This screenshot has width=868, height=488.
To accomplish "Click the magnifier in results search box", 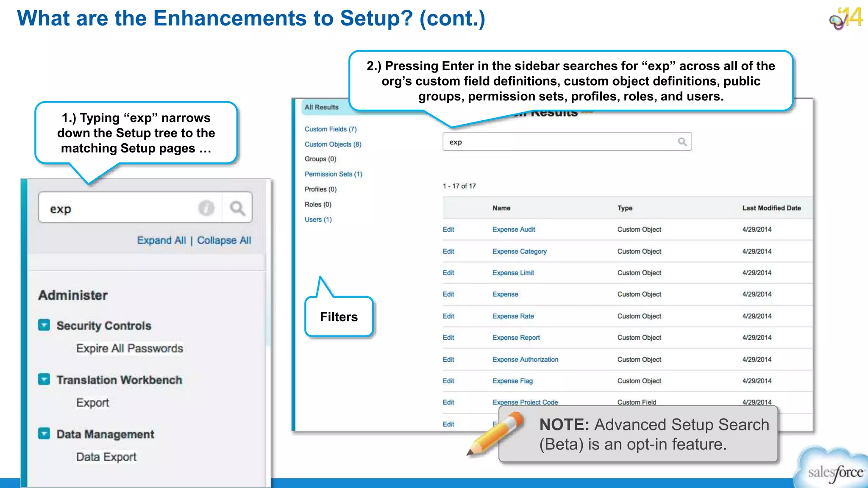I will tap(682, 142).
